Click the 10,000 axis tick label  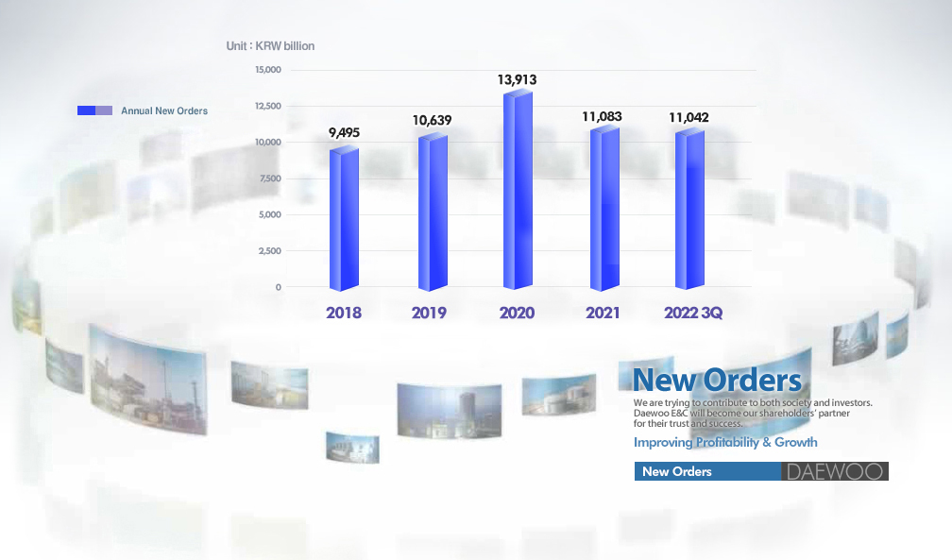tap(268, 143)
